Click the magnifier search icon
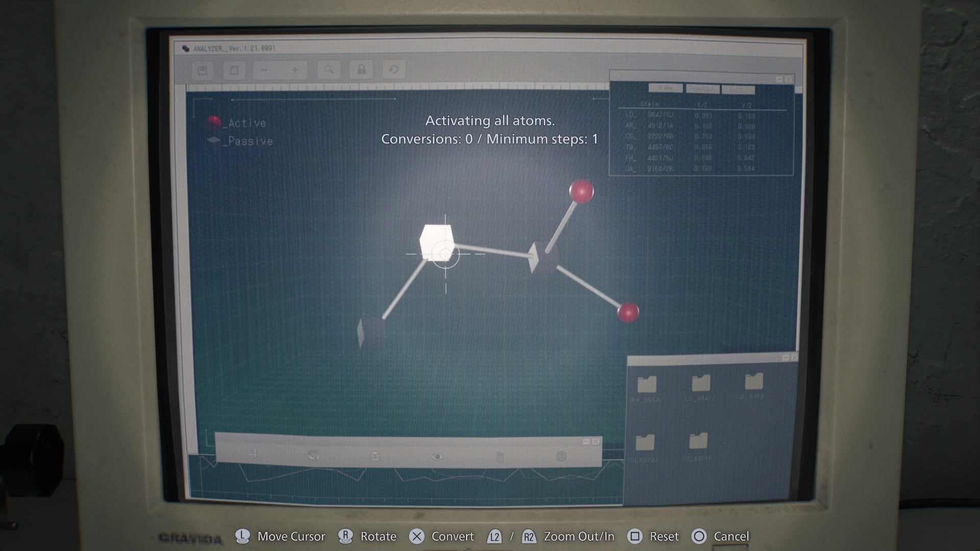 [x=329, y=70]
